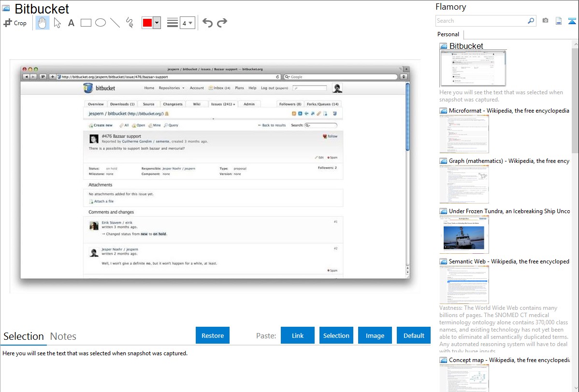Paste as Link button

[x=298, y=335]
